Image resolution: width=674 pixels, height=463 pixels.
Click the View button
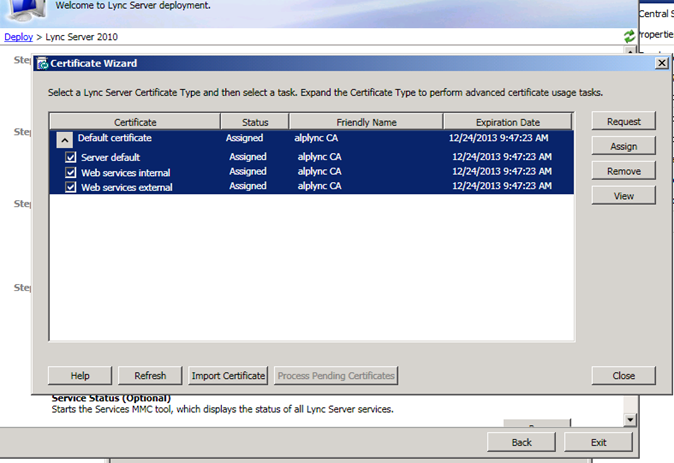coord(624,196)
